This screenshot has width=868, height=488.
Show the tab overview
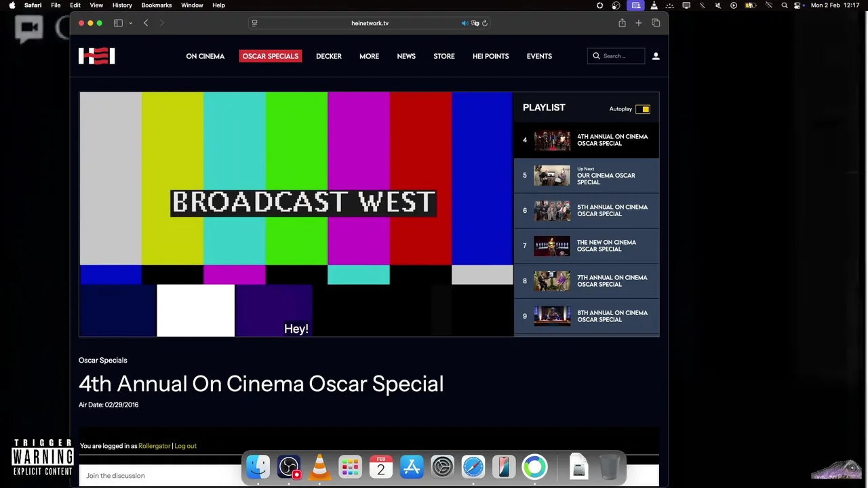[x=656, y=23]
